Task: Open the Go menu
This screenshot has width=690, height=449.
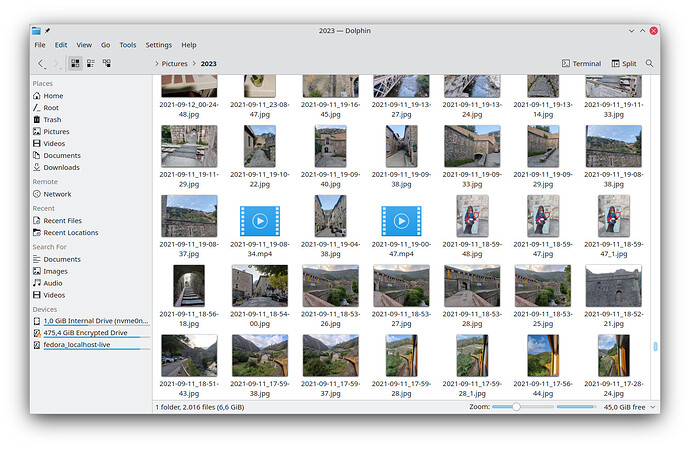Action: (x=106, y=45)
